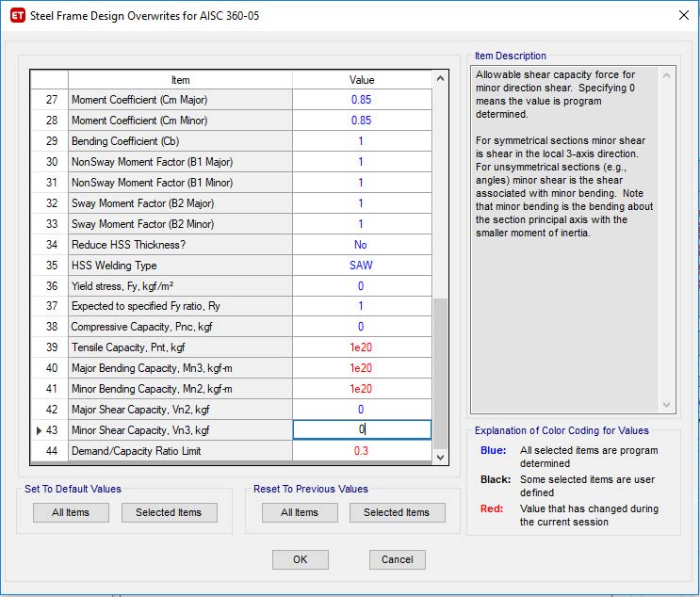Click row header number 27

click(50, 100)
